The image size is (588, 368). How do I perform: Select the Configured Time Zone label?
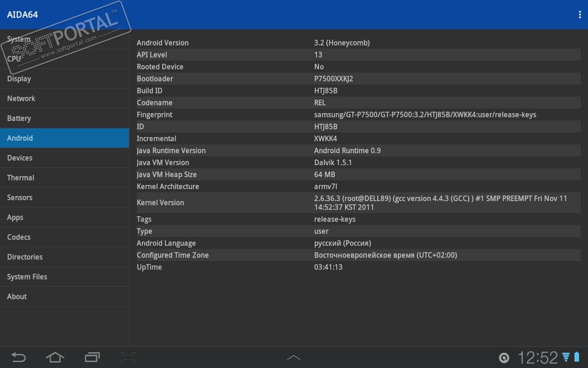[173, 255]
